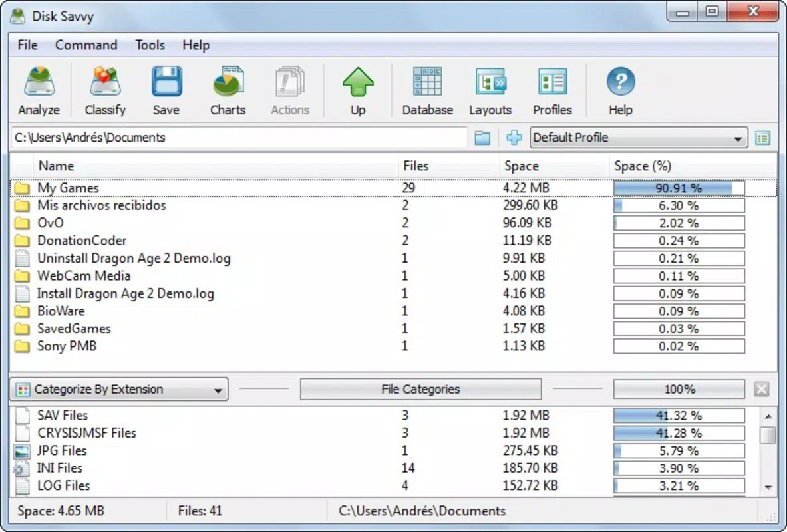Open the Database tool
The image size is (787, 532).
[x=427, y=82]
